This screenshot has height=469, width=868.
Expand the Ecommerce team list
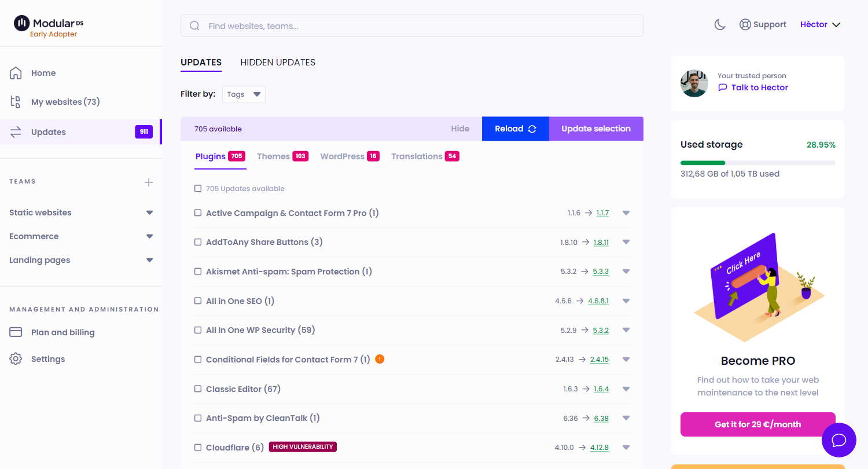pos(150,236)
